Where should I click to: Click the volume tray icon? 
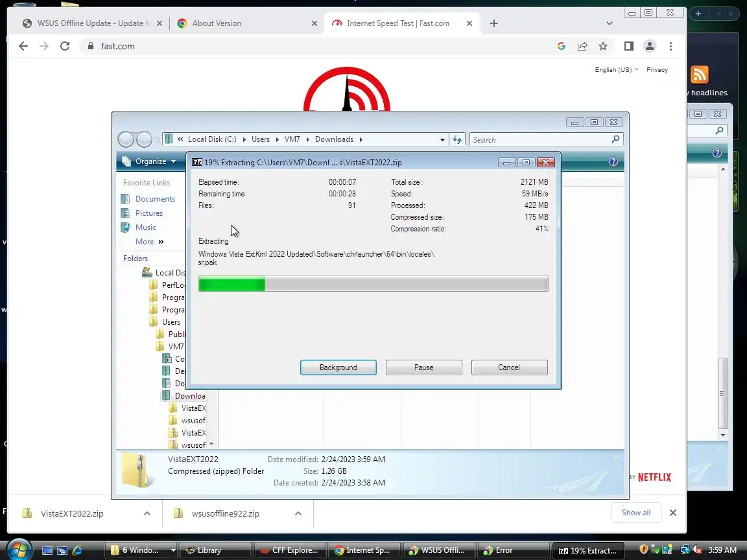coord(697,550)
